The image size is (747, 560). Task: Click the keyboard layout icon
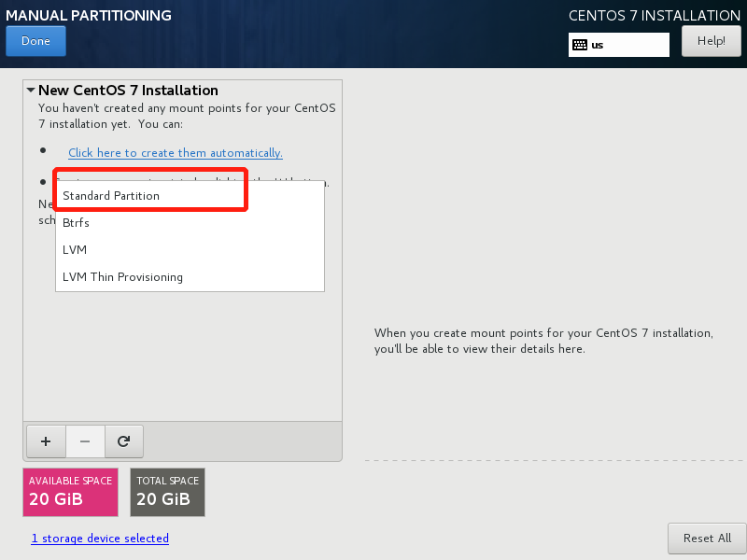[x=580, y=45]
